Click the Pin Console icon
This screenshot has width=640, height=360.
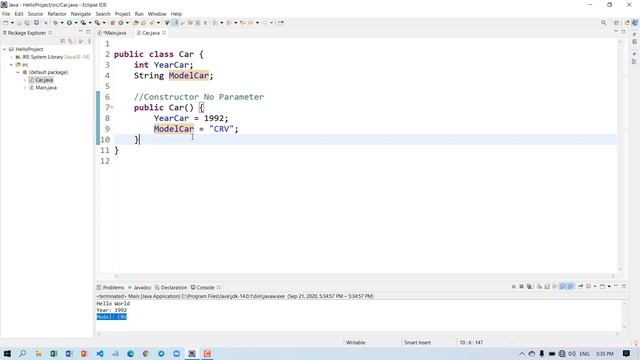pos(580,287)
